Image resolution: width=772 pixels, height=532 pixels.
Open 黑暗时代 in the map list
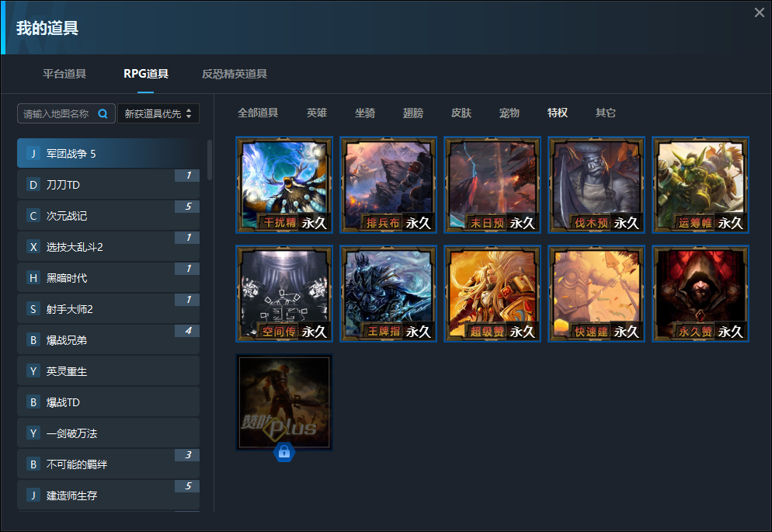coord(108,277)
